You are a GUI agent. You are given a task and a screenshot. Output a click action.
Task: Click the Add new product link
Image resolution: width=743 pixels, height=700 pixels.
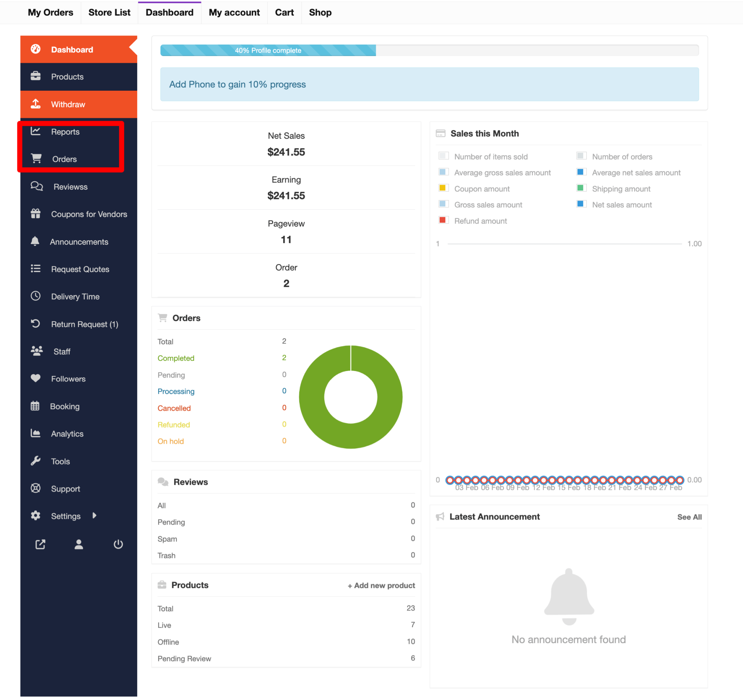(381, 585)
